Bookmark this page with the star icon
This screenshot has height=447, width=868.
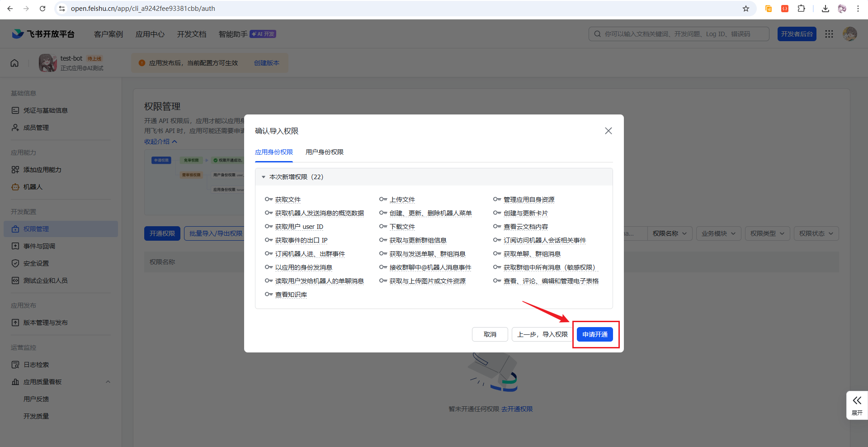746,9
